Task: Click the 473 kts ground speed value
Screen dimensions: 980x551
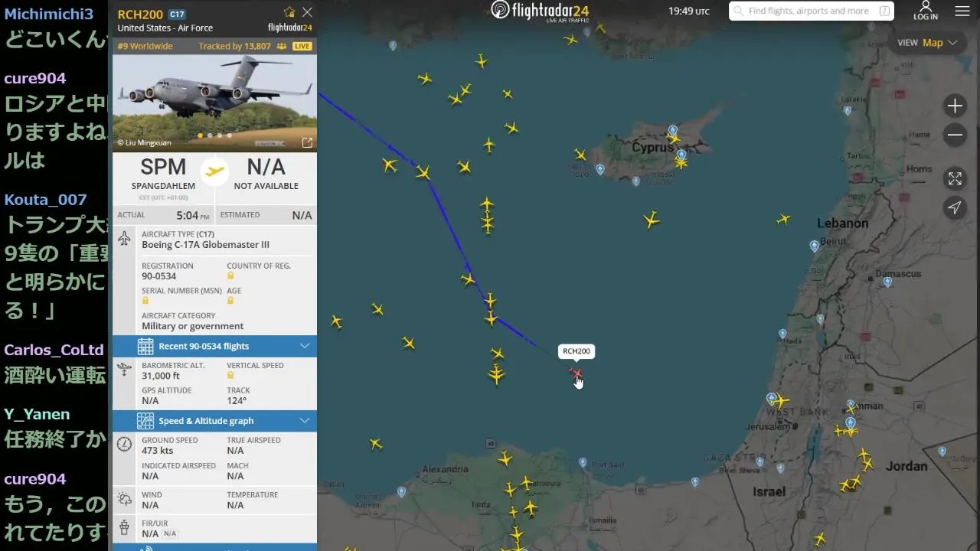Action: (158, 451)
